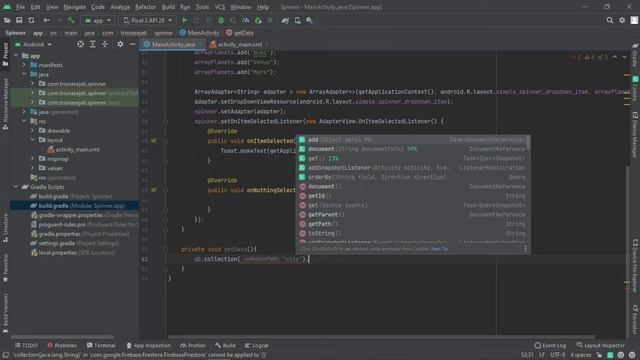640x360 pixels.
Task: Collapse the layout folder
Action: (x=33, y=140)
